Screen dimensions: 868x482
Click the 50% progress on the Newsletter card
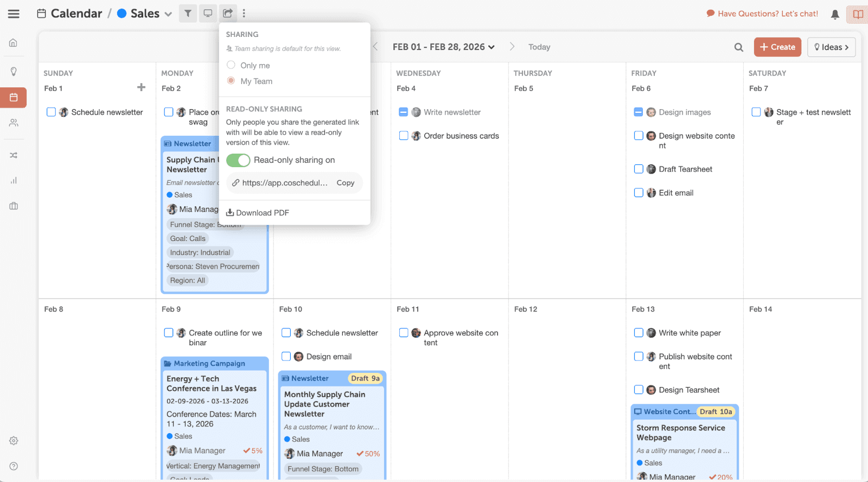tap(368, 454)
